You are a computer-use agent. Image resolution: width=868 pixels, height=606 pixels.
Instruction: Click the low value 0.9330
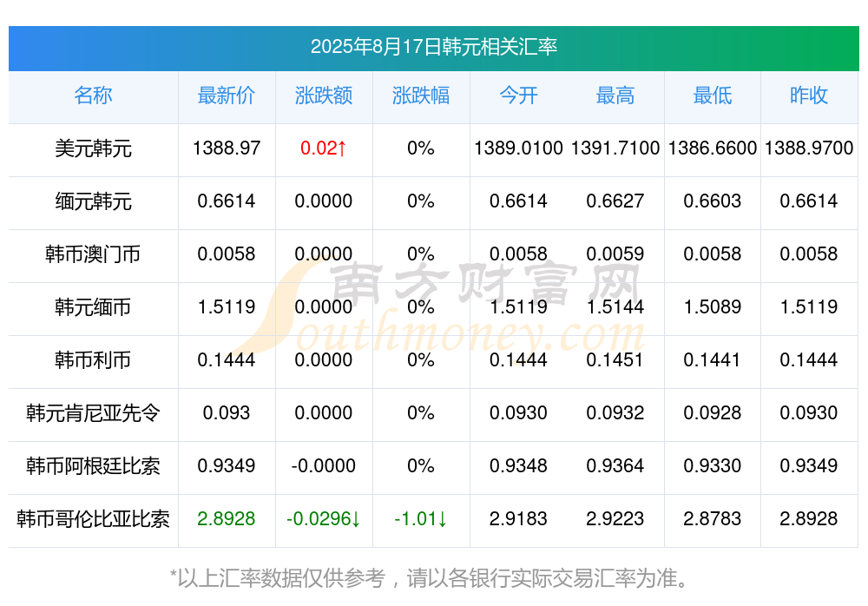point(713,466)
